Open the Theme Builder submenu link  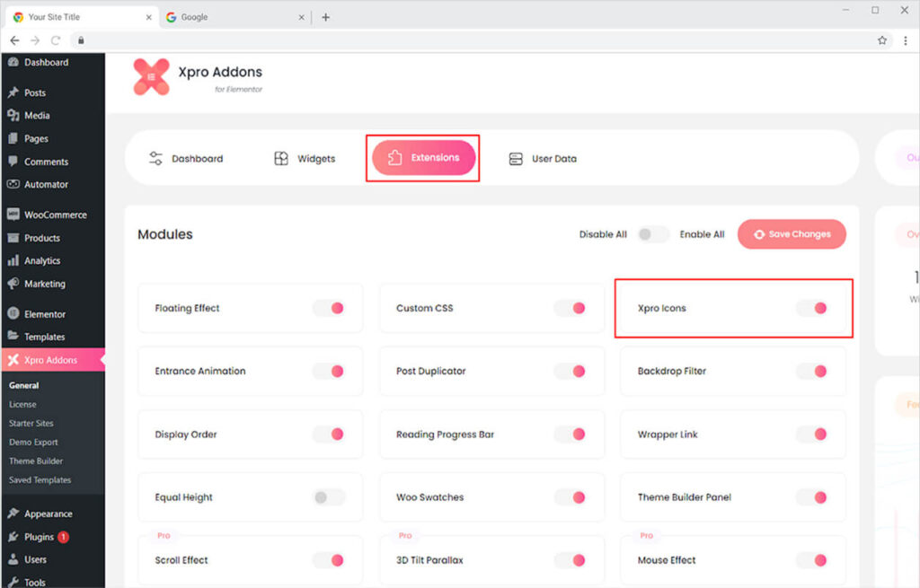tap(36, 461)
